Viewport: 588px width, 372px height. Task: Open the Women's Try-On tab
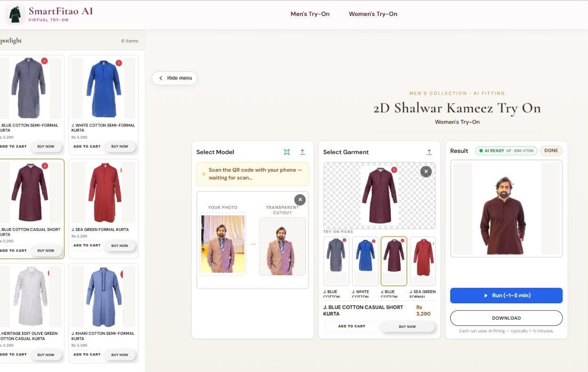[x=373, y=14]
